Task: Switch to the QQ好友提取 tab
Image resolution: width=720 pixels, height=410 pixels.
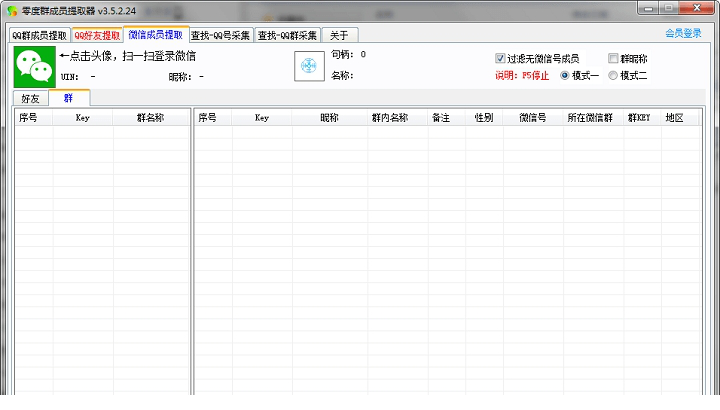Action: (97, 35)
